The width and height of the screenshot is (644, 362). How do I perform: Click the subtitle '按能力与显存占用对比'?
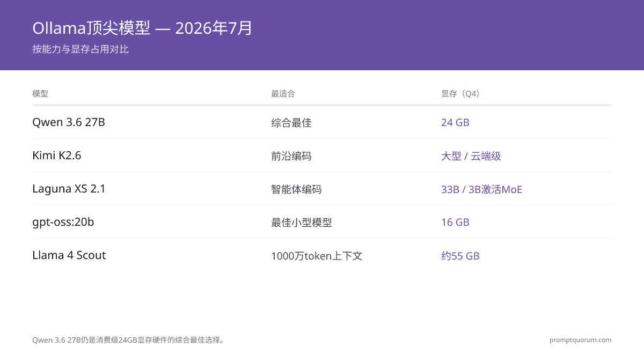tap(80, 49)
